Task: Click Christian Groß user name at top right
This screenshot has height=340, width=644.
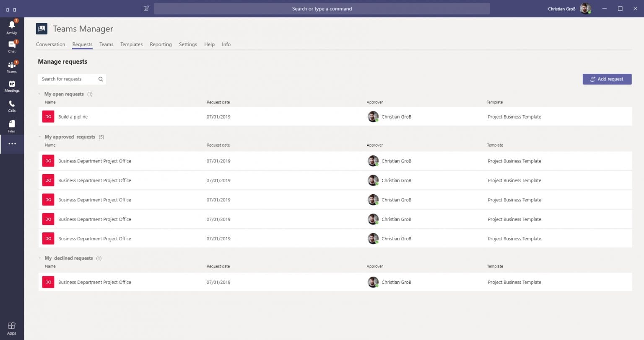Action: 561,9
